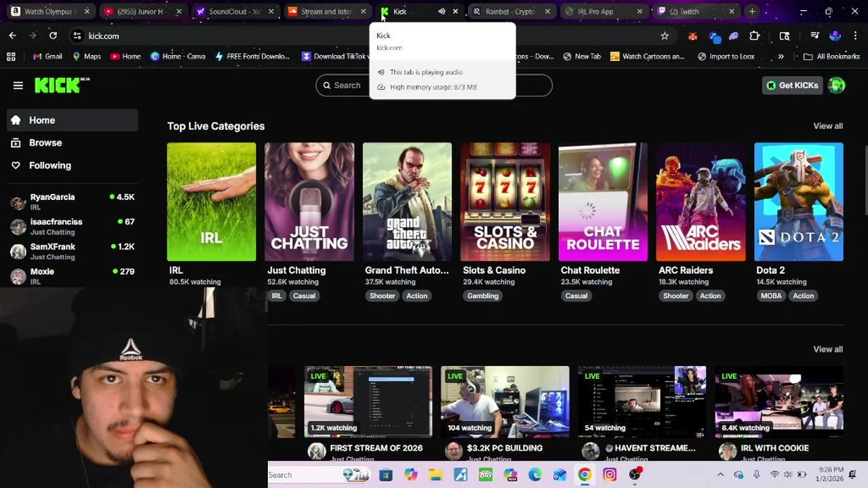This screenshot has height=488, width=868.
Task: Open isaacfranciss channel in the sidebar
Action: [x=72, y=226]
